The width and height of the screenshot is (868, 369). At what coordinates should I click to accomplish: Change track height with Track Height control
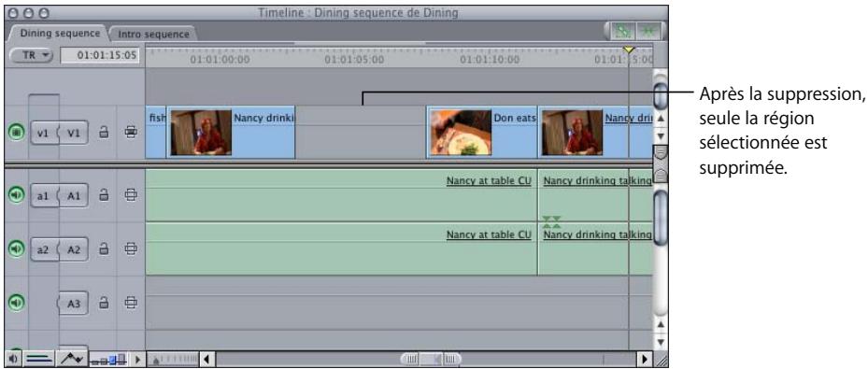109,359
